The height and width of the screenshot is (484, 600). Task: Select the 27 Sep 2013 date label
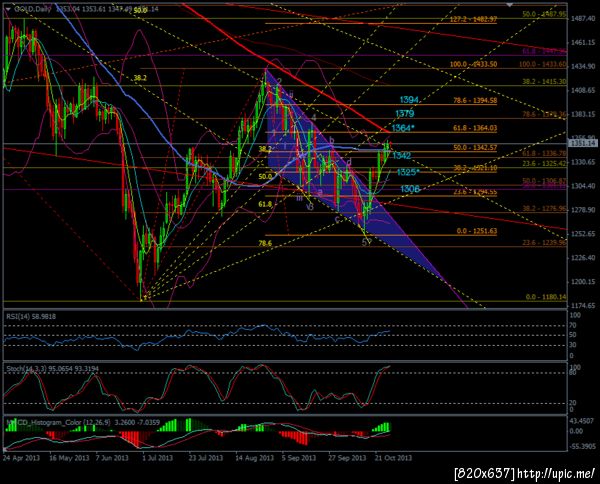[347, 458]
